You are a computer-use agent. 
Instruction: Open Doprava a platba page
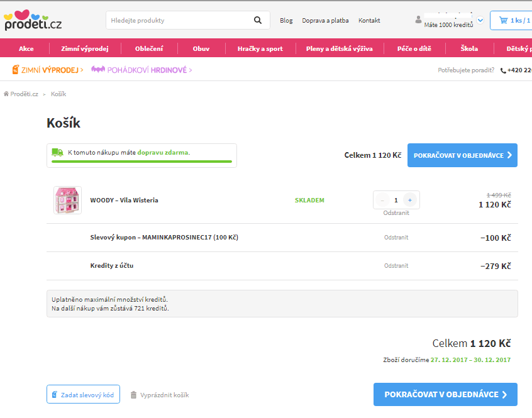click(325, 20)
